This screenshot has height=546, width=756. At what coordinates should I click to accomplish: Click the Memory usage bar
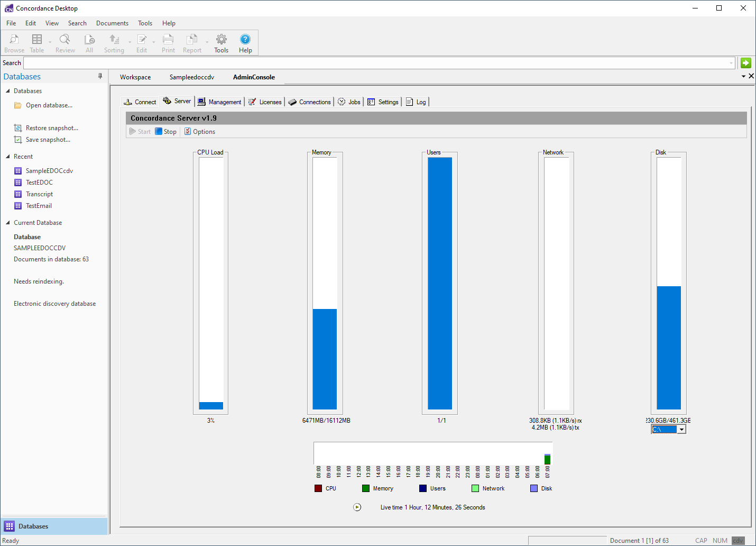coord(325,284)
